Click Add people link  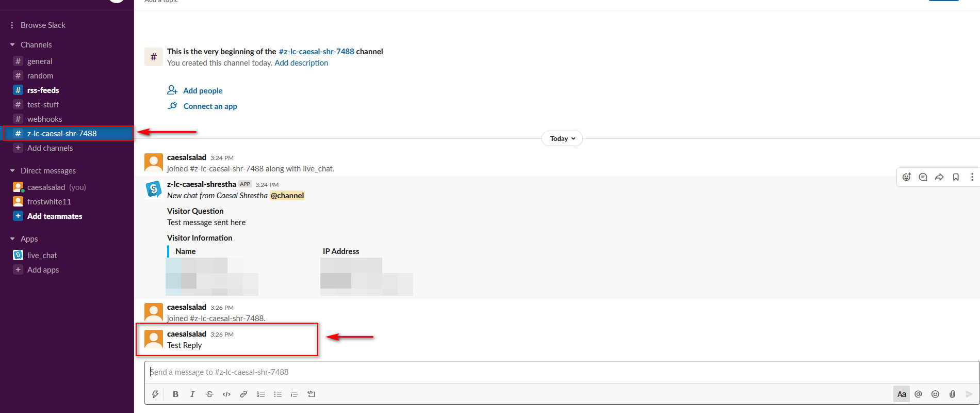pyautogui.click(x=203, y=91)
